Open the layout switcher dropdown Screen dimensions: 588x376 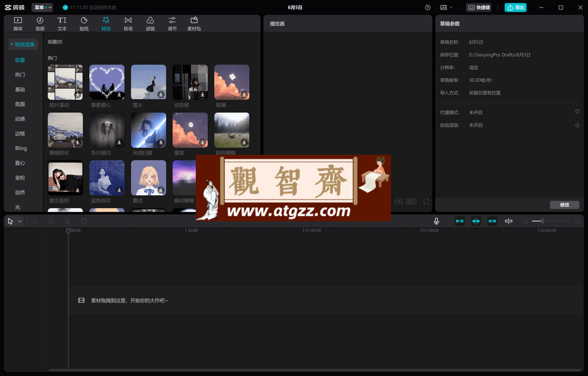point(446,8)
